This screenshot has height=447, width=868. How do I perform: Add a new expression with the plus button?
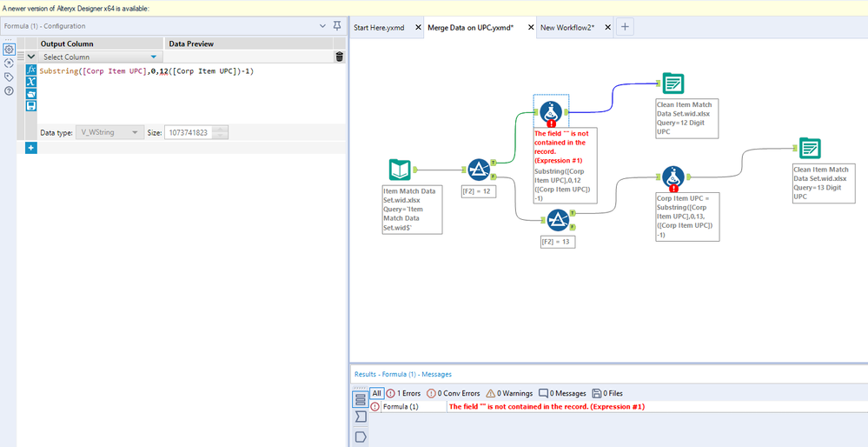coord(31,148)
